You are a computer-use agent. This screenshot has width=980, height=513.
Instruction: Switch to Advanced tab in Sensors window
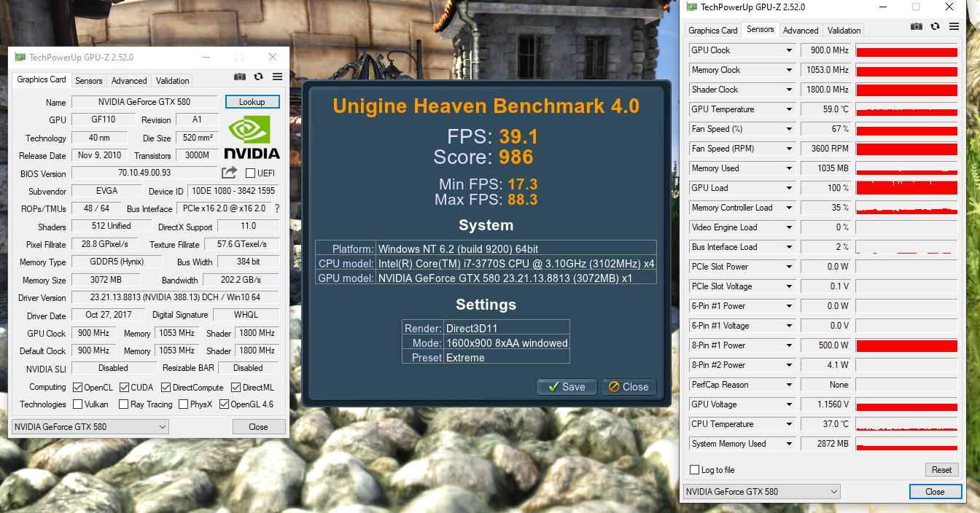click(801, 31)
